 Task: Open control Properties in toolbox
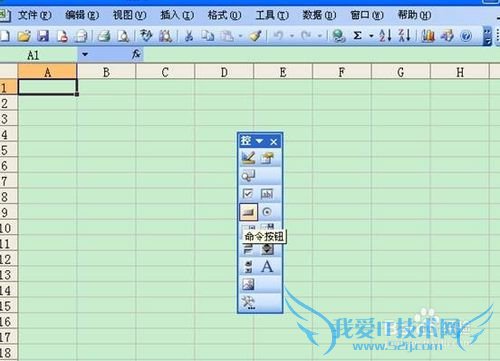[x=267, y=158]
